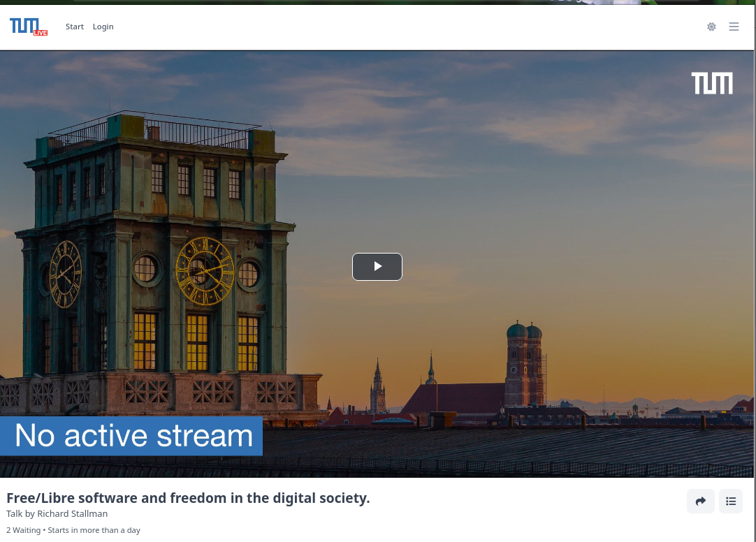Go to the Start page

point(75,27)
